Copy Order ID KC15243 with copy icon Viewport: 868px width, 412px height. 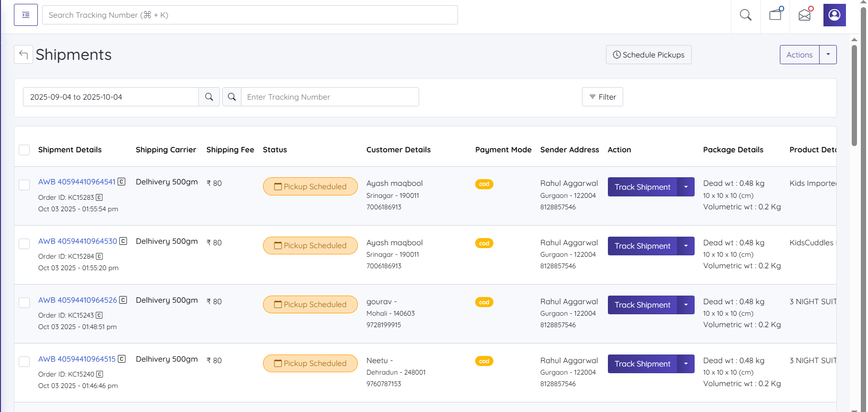99,315
